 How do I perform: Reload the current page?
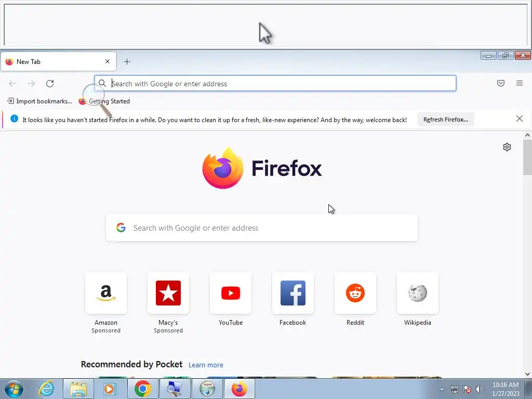(x=50, y=84)
